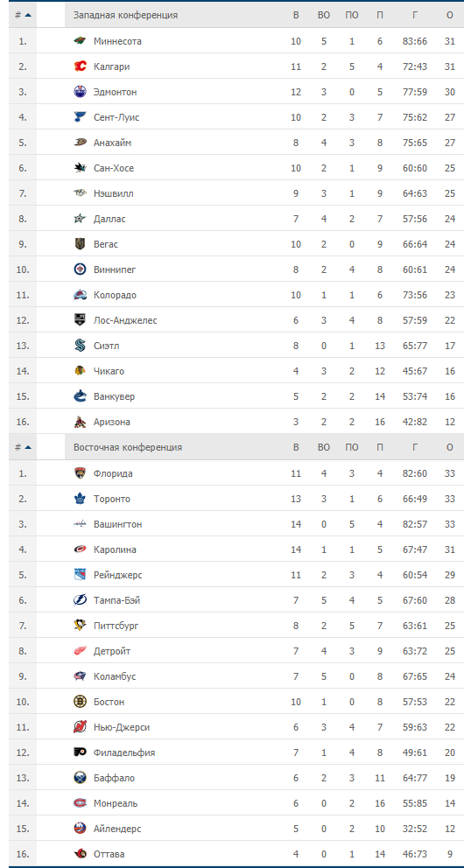Screen dimensions: 464x868
Task: Open the Вашингтон team link
Action: (118, 524)
